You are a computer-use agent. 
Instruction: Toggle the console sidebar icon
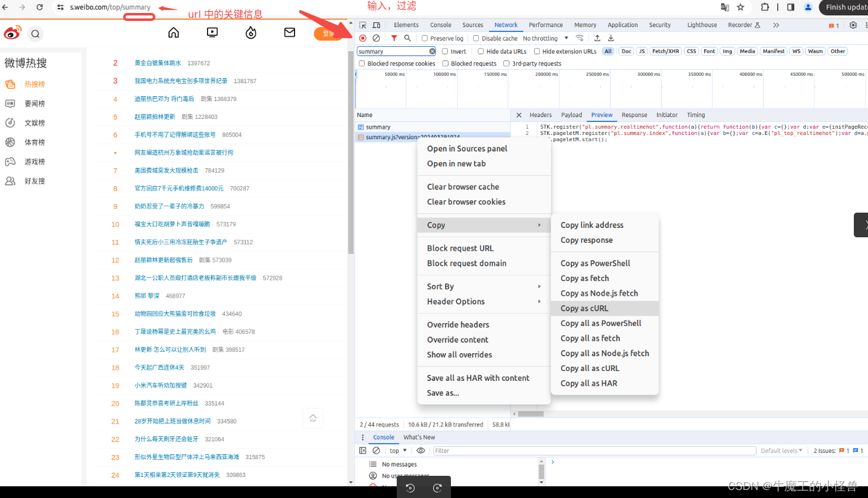(x=363, y=451)
